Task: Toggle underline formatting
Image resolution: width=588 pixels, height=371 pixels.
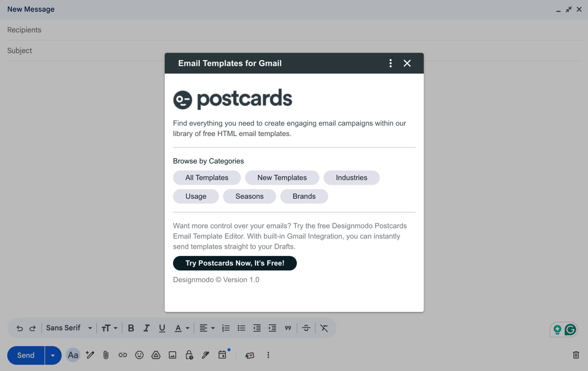Action: click(x=162, y=328)
